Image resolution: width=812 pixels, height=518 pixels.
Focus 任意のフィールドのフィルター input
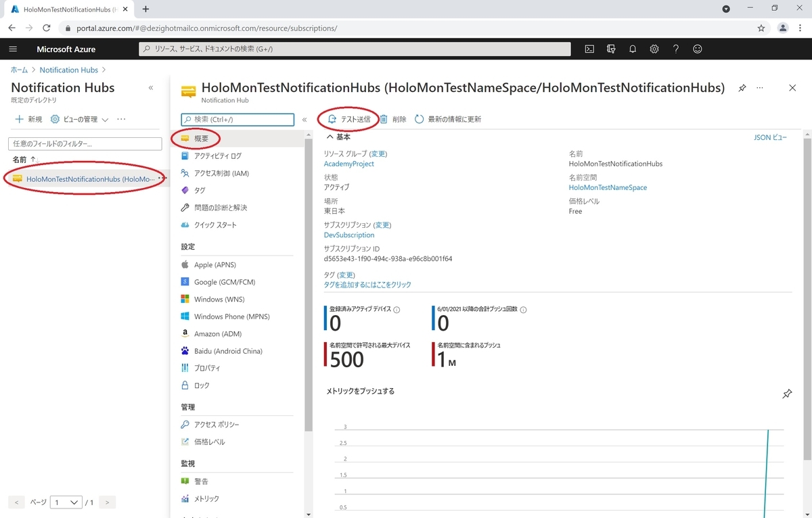click(85, 143)
